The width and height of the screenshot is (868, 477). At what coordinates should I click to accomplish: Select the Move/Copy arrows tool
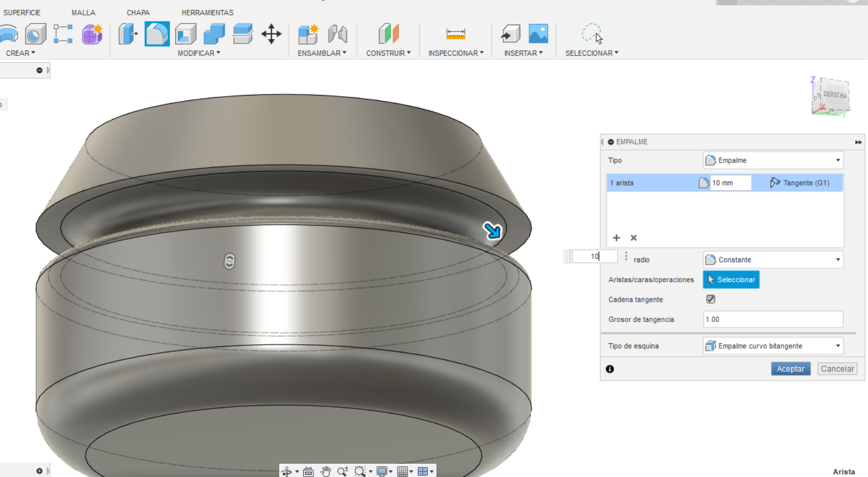[x=271, y=34]
